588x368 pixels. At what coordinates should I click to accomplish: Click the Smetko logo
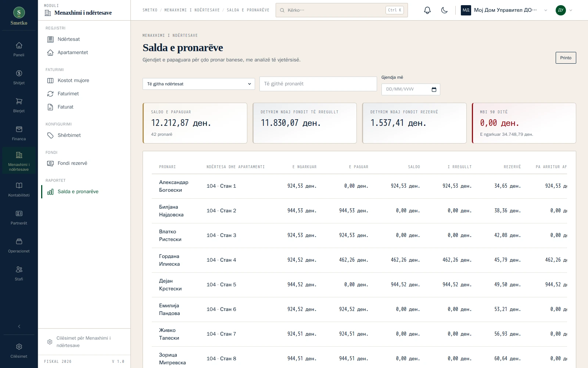click(x=19, y=15)
